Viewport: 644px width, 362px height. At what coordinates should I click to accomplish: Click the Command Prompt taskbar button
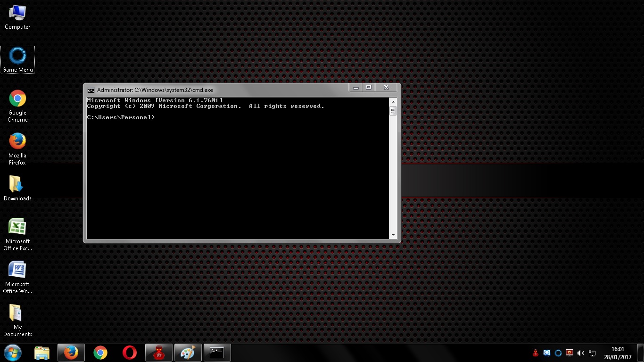(x=217, y=353)
